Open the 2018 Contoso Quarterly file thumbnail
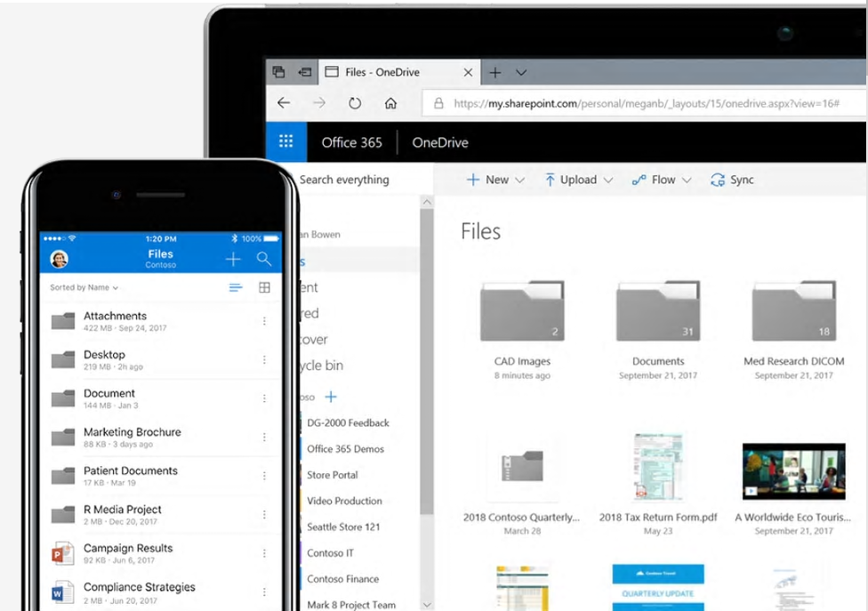Viewport: 868px width, 611px height. (x=522, y=467)
